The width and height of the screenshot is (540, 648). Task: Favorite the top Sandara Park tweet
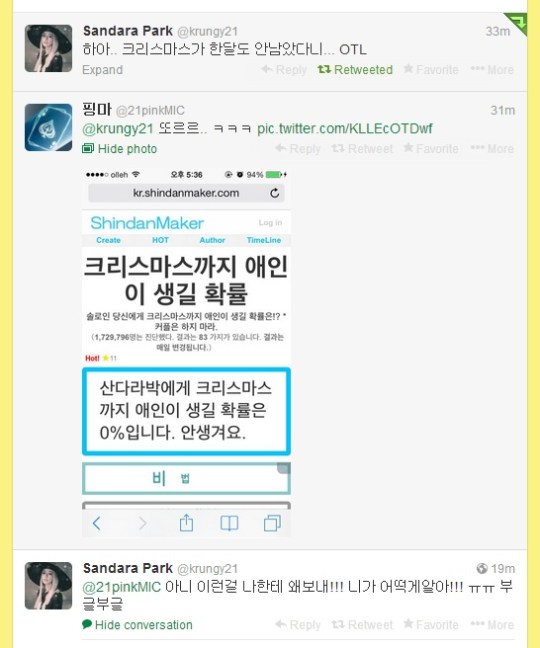pyautogui.click(x=431, y=69)
